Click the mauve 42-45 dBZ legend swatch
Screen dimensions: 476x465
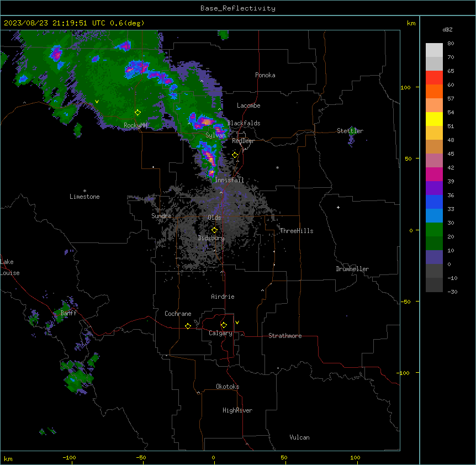click(434, 161)
